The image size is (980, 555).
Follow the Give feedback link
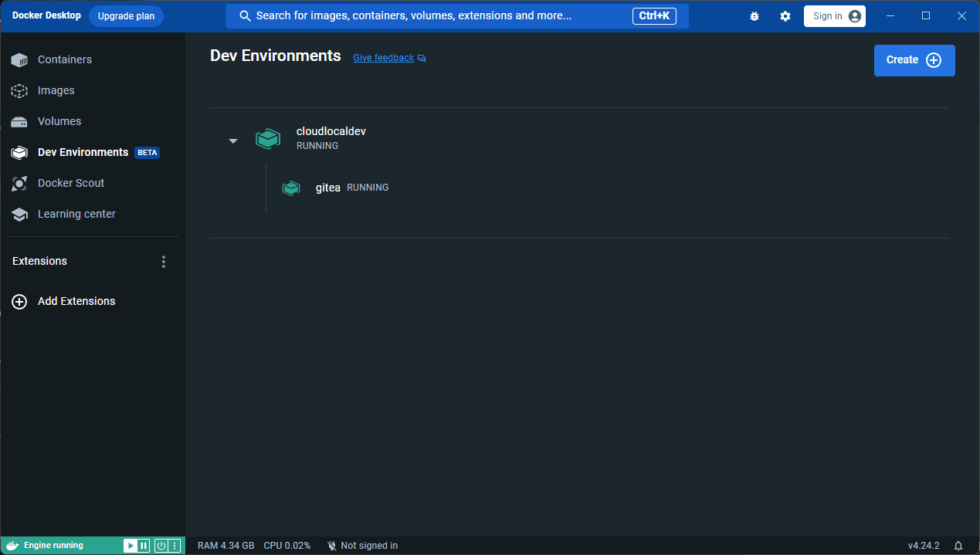[x=383, y=58]
